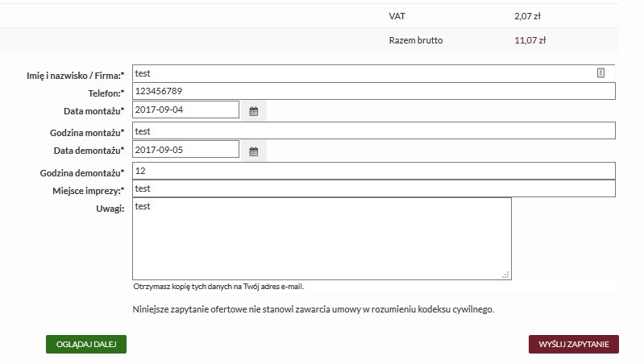Click the contact card icon in name field
The width and height of the screenshot is (644, 364).
[x=600, y=73]
